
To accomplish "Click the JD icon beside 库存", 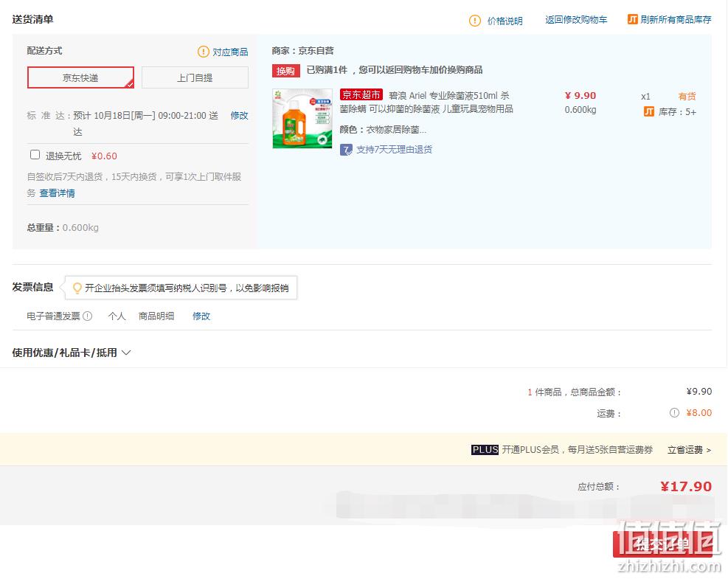I will (x=648, y=111).
